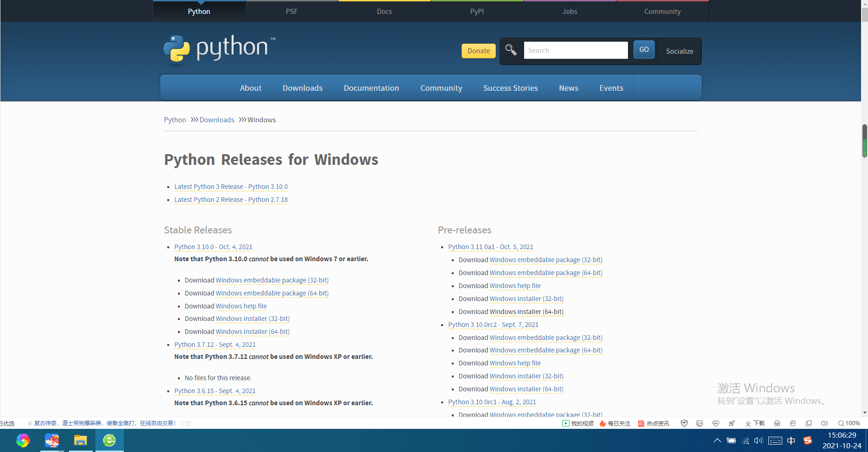868x452 pixels.
Task: Open the Events navigation menu
Action: pos(611,88)
